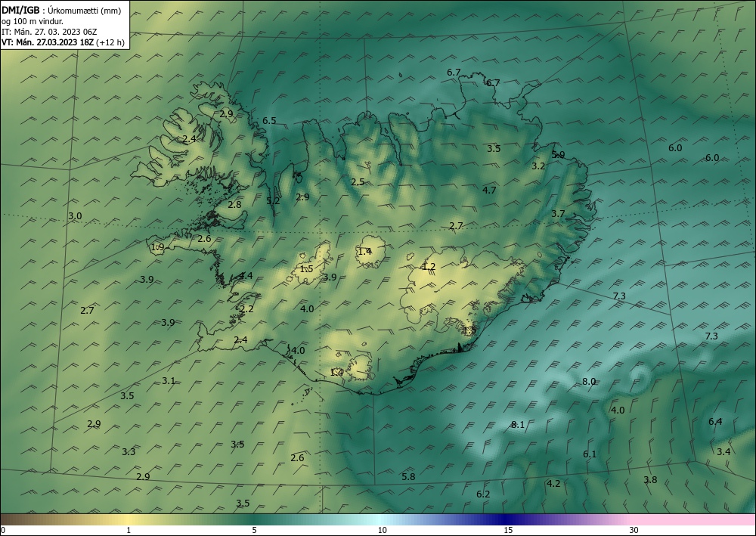This screenshot has width=756, height=536.
Task: Click the 5.9 value on the east coast
Action: click(x=558, y=155)
